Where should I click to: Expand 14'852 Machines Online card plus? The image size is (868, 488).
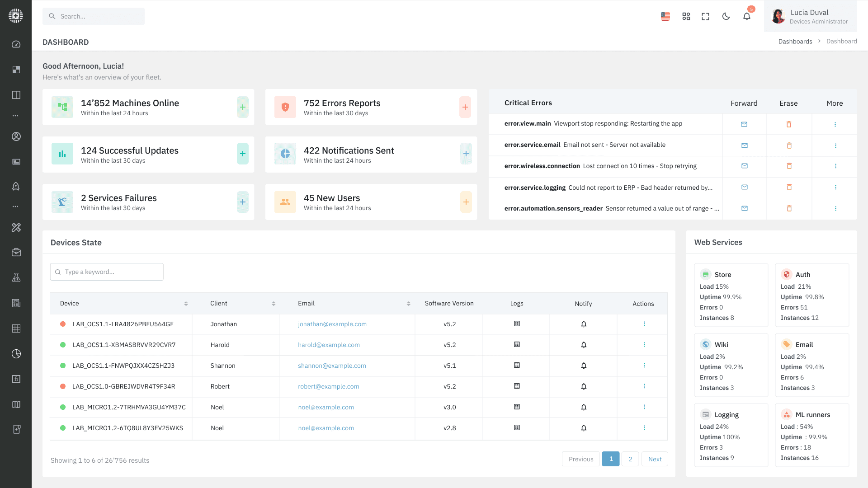pos(243,107)
